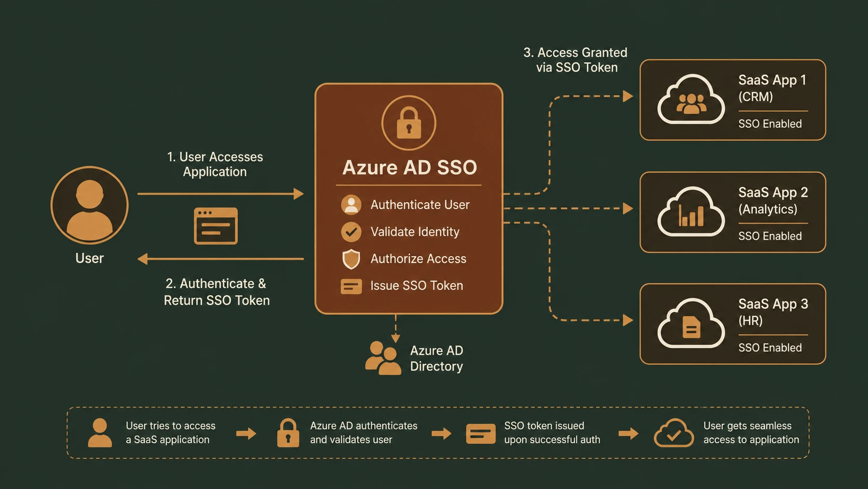This screenshot has width=868, height=489.
Task: Click the padlock icon atop Azure AD SSO
Action: (409, 123)
